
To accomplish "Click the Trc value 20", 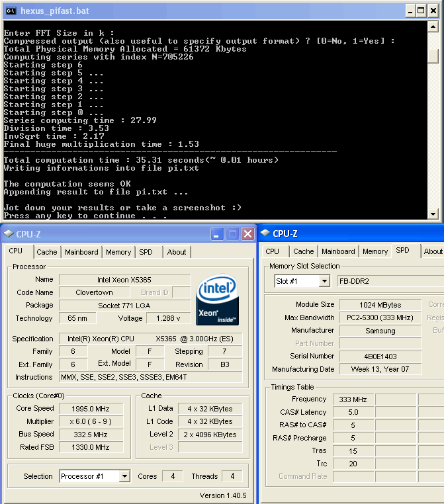I will (x=353, y=464).
